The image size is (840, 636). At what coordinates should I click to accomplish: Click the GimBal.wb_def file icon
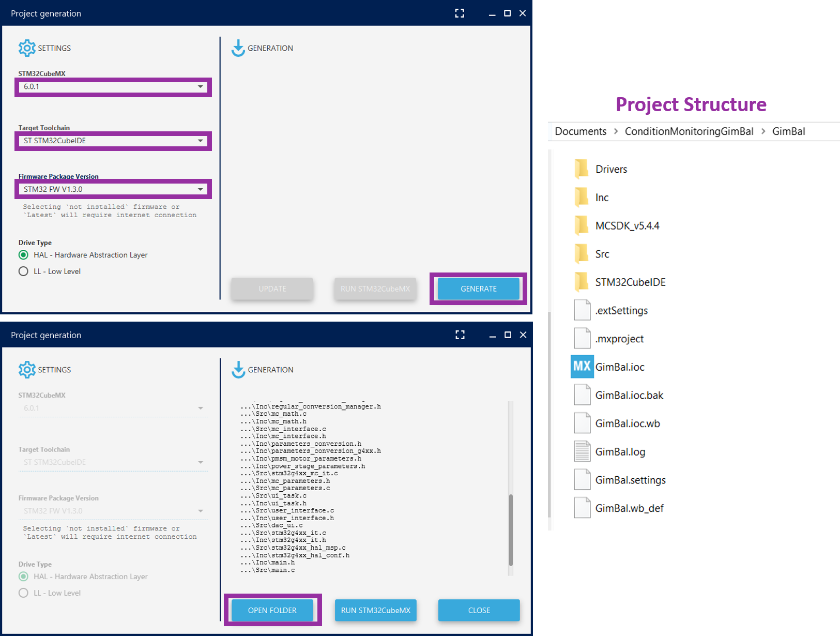click(582, 508)
